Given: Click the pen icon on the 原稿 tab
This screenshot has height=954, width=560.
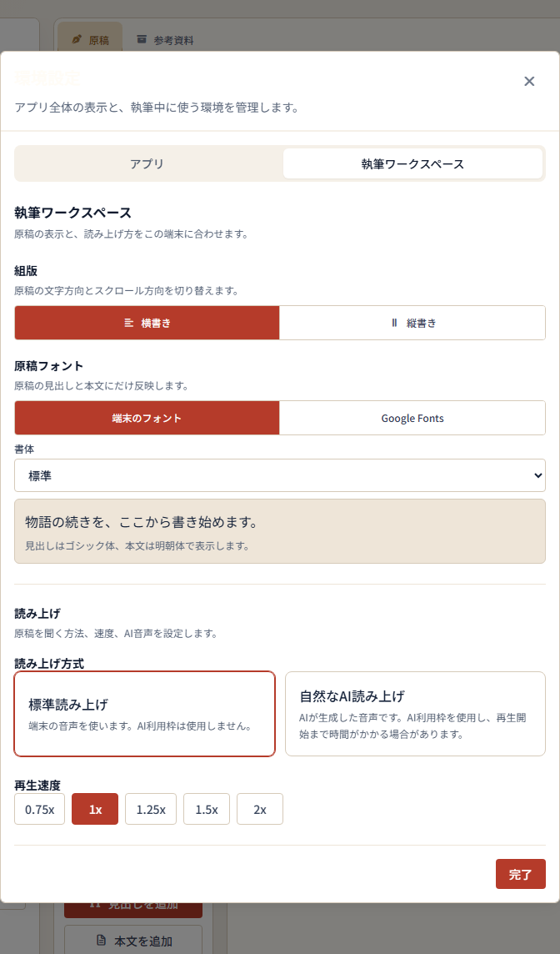Looking at the screenshot, I should [x=77, y=40].
